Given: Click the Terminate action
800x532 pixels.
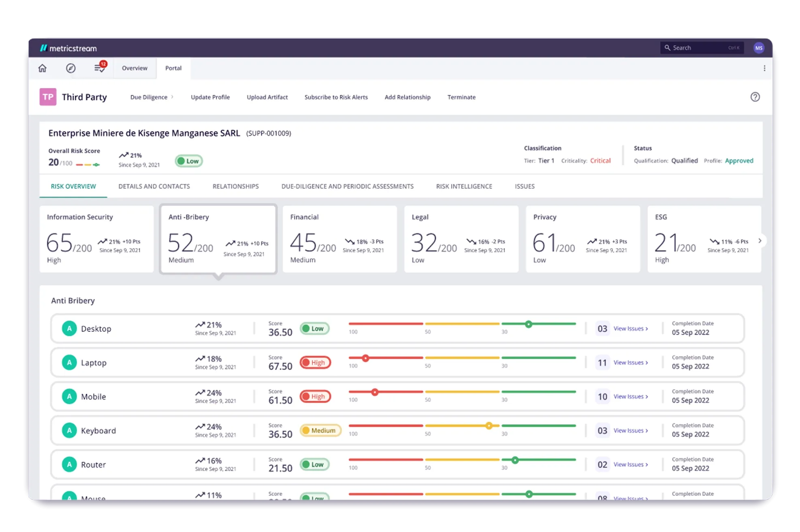Looking at the screenshot, I should (461, 97).
